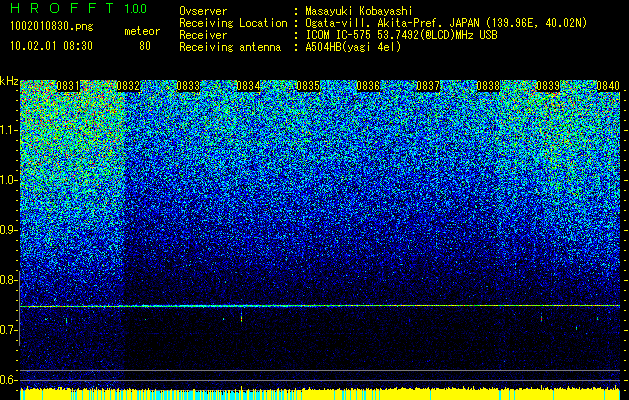This screenshot has height=400, width=629.
Task: Select the ICOM IC-575 53.7492 MHz USB text
Action: click(401, 35)
